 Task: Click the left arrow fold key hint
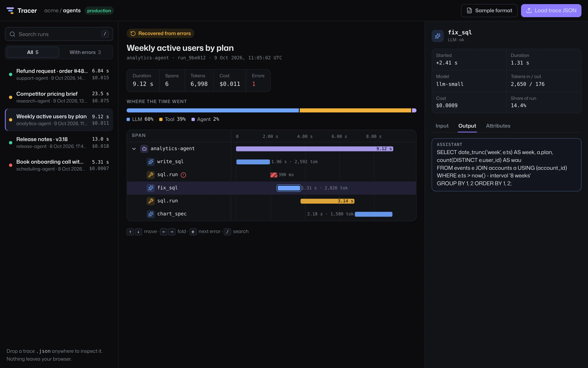(164, 232)
